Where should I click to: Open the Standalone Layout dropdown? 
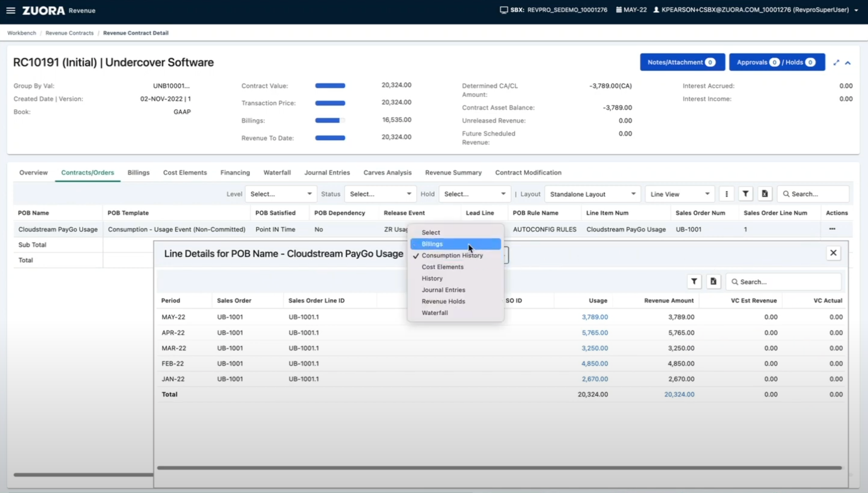point(592,194)
